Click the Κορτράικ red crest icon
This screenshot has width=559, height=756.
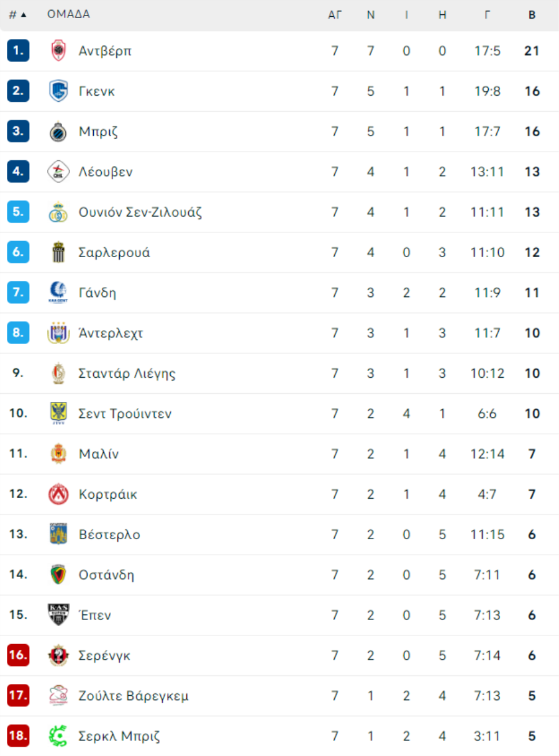[58, 494]
